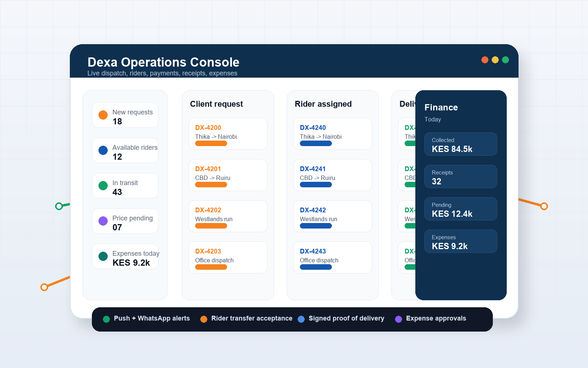This screenshot has width=588, height=368.
Task: Click the green dot before Push + WhatsApp alerts
Action: coord(107,319)
